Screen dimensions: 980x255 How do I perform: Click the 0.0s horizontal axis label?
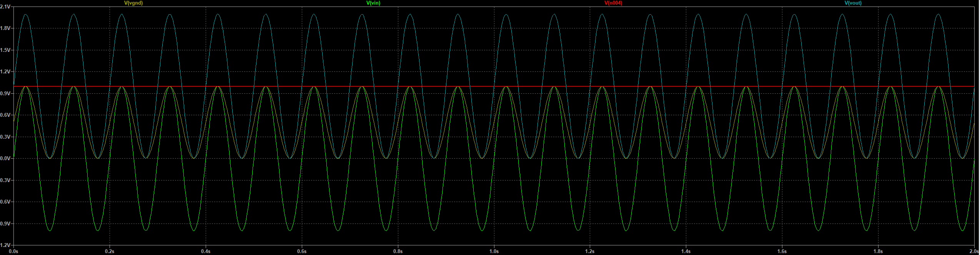[13, 252]
